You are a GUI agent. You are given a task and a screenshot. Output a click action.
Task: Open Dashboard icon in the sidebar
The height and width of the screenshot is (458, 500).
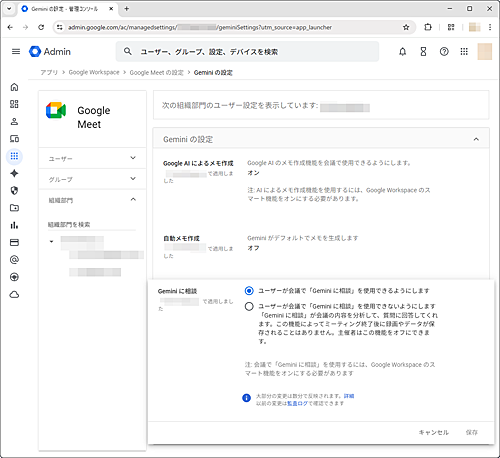[x=14, y=104]
